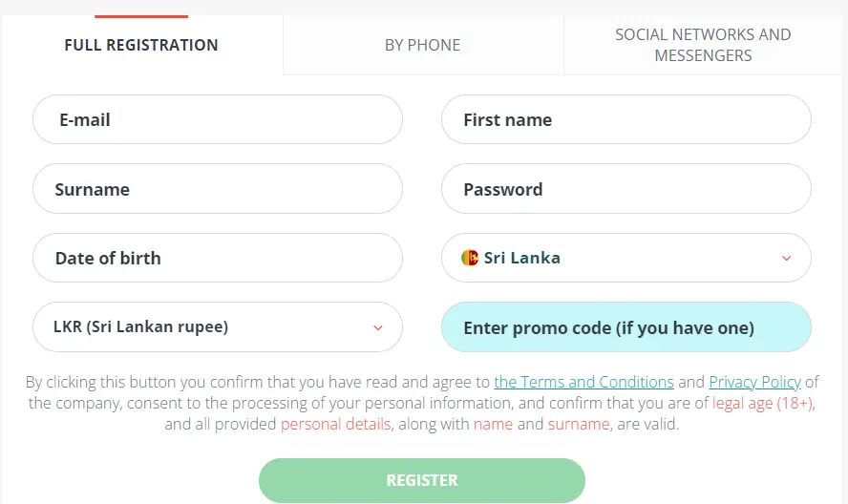Click the red "legal age (18+)" text
The image size is (848, 504).
click(762, 403)
